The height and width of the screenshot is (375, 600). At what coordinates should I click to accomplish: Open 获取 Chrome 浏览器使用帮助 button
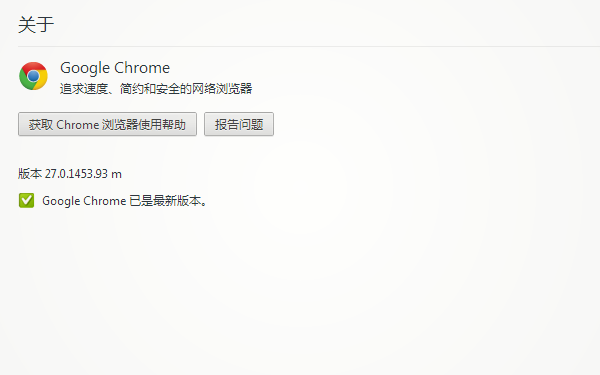point(108,124)
